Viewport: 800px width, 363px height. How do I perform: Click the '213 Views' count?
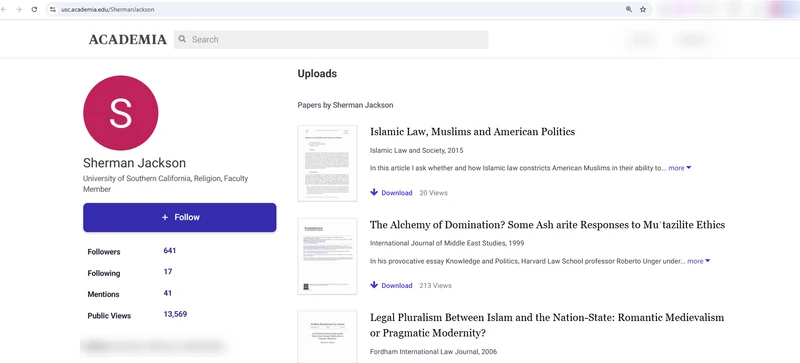click(435, 285)
